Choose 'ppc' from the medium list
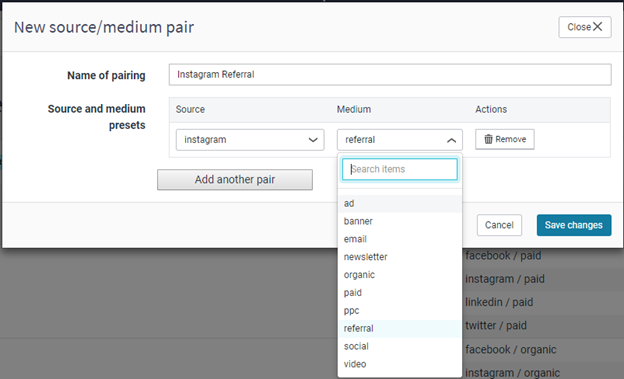This screenshot has height=379, width=624. (x=400, y=311)
